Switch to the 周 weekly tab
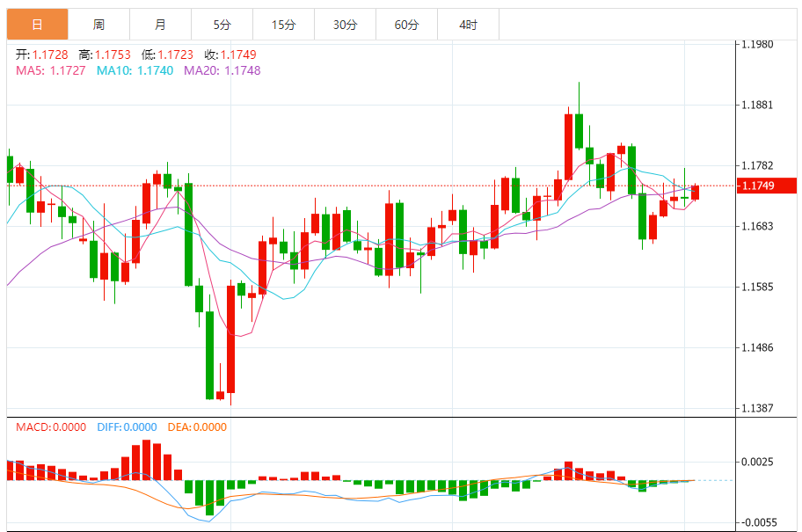Image resolution: width=802 pixels, height=532 pixels. pos(98,25)
